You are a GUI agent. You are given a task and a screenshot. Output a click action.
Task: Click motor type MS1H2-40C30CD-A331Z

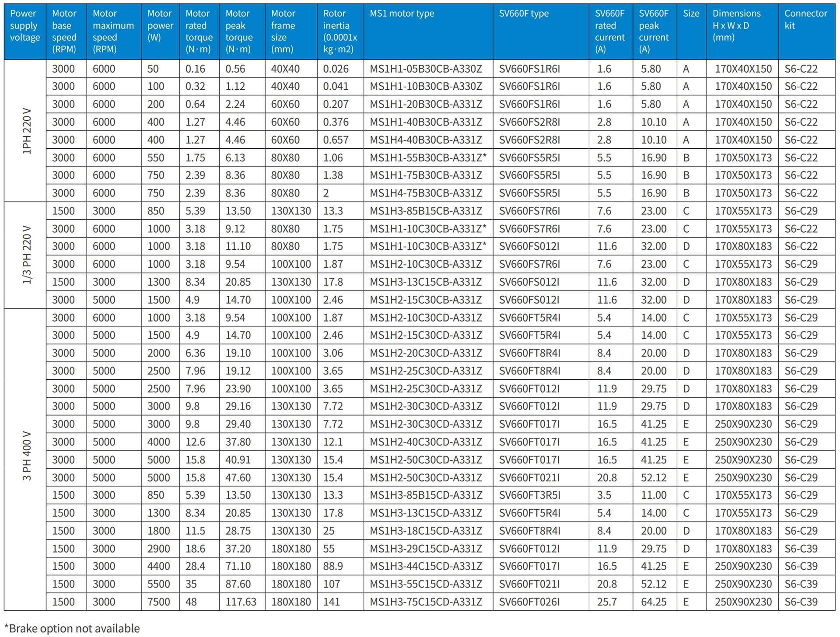point(426,442)
